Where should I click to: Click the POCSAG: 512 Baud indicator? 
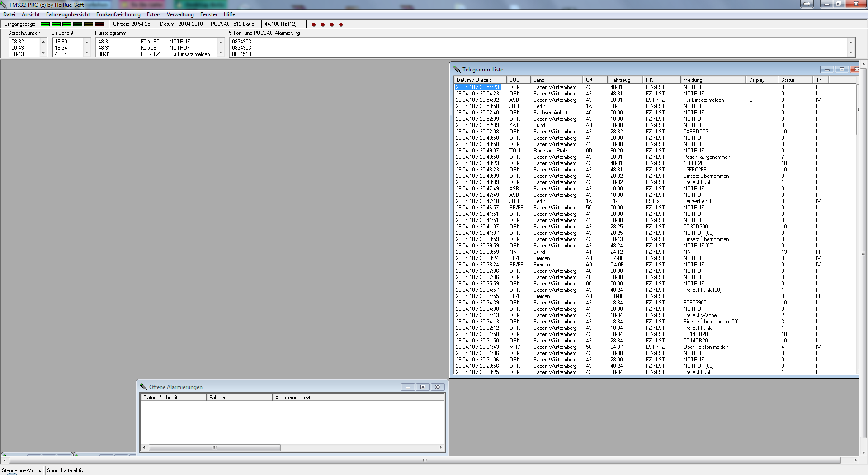coord(232,24)
